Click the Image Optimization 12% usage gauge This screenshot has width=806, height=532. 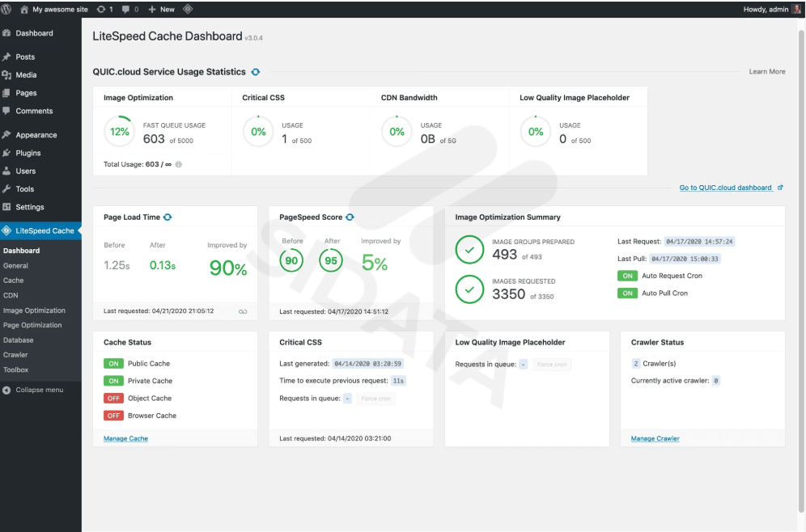(x=119, y=132)
